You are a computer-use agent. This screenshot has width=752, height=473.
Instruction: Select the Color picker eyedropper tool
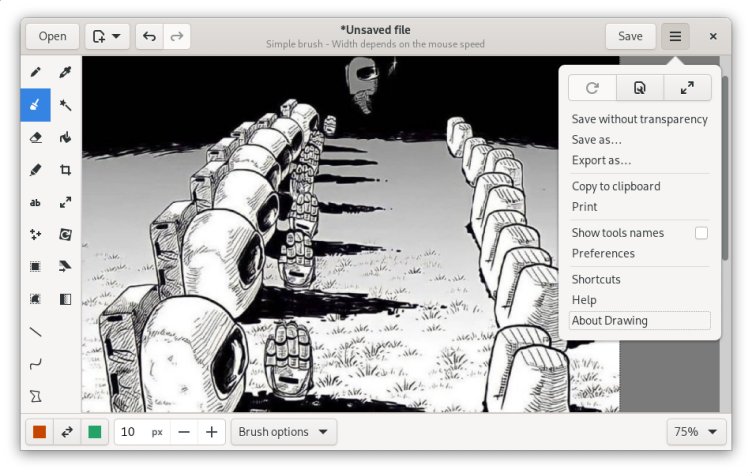point(65,72)
